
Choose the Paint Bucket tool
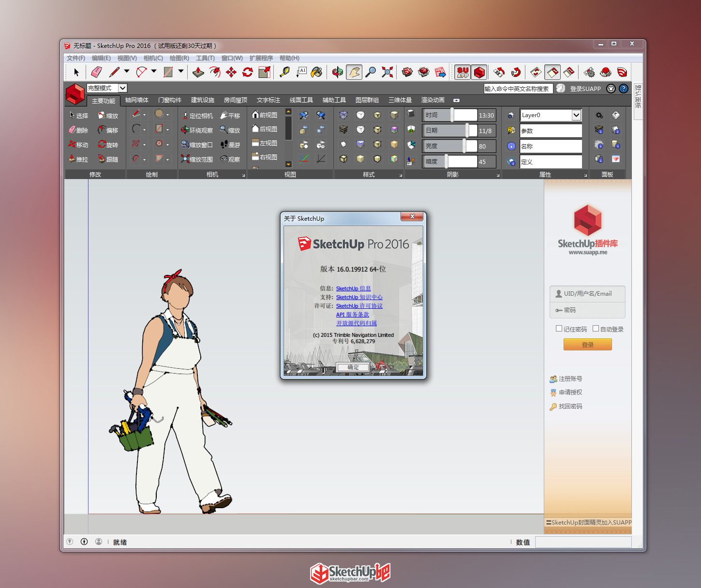click(x=316, y=72)
